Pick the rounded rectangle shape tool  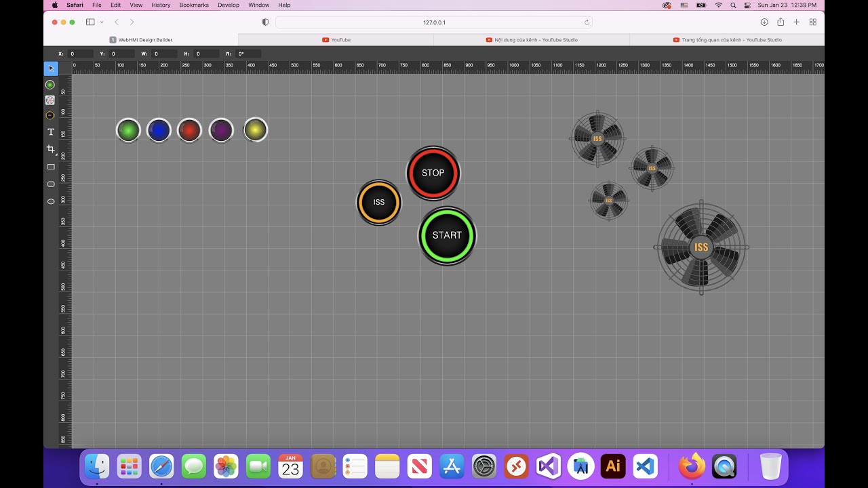(x=51, y=184)
